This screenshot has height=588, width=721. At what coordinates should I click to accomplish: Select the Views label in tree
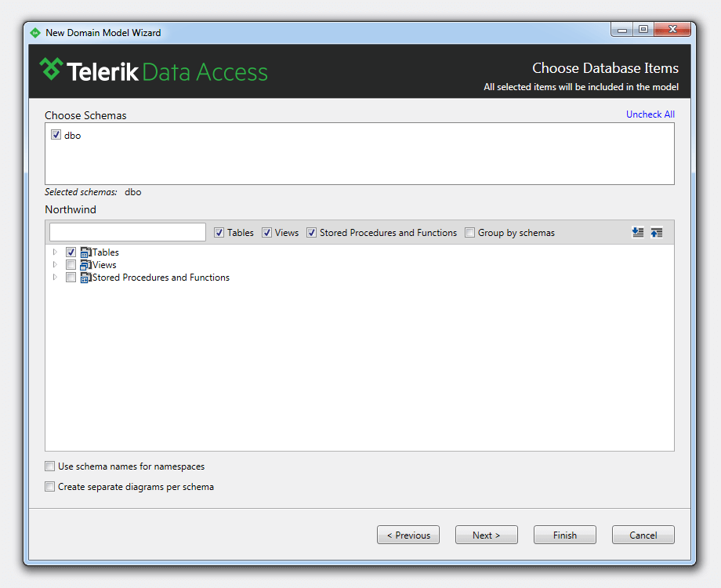coord(104,265)
